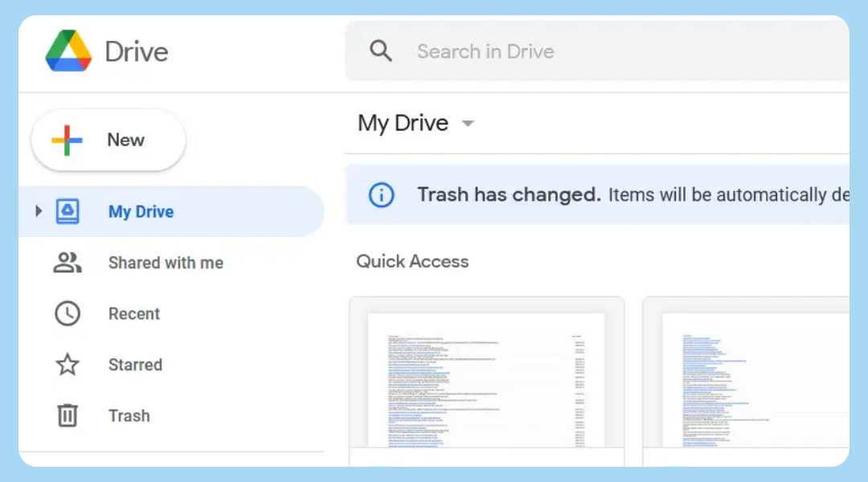The image size is (868, 482).
Task: Open Trash from the sidebar
Action: [129, 415]
